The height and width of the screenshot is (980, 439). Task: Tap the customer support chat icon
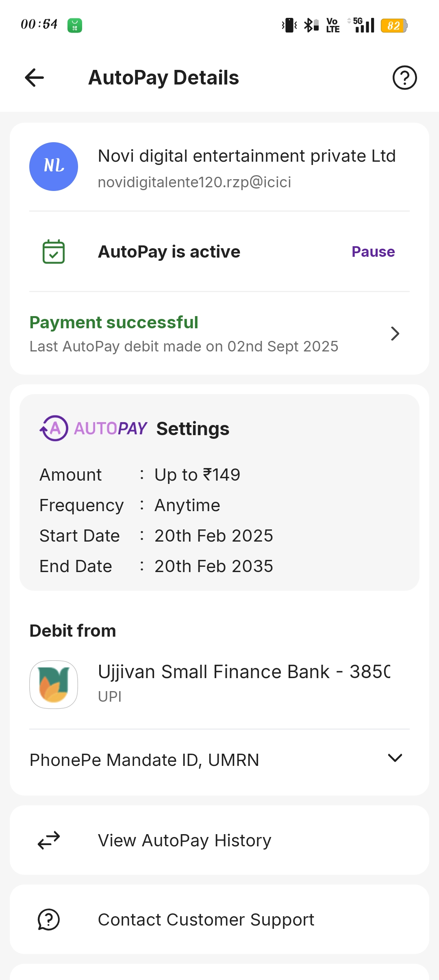49,919
